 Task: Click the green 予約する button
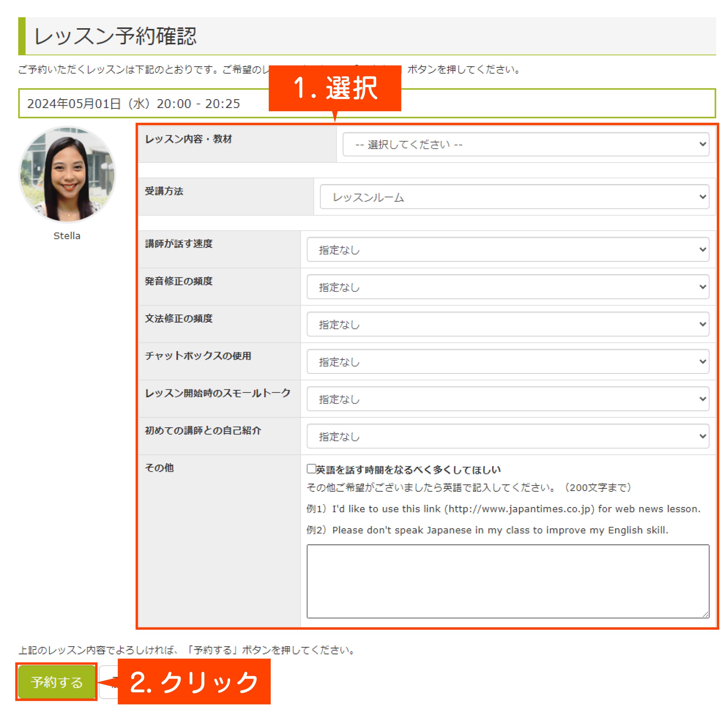[56, 682]
